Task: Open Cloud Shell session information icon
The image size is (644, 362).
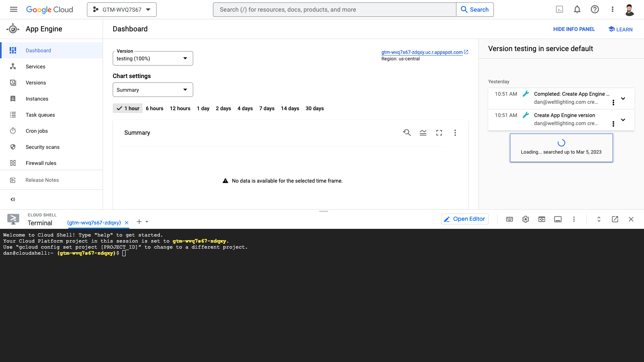Action: point(558,219)
